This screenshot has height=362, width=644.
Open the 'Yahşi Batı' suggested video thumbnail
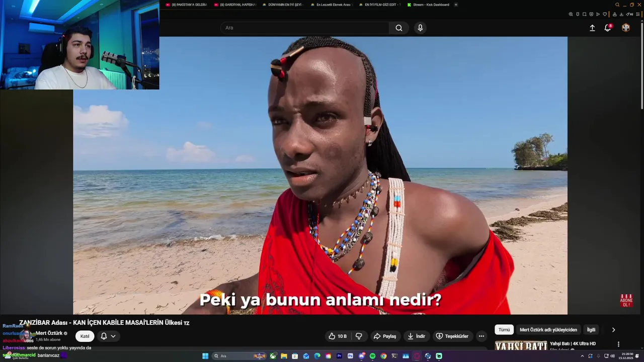click(521, 345)
